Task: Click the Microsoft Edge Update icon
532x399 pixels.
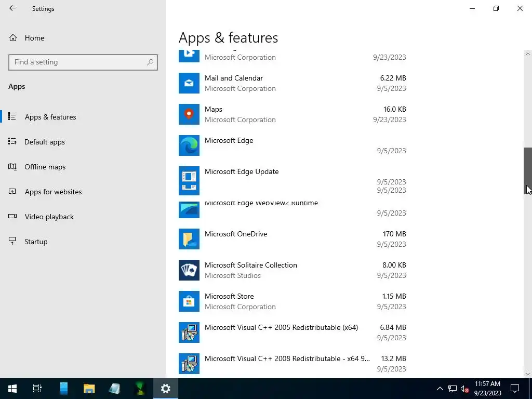Action: (x=189, y=181)
